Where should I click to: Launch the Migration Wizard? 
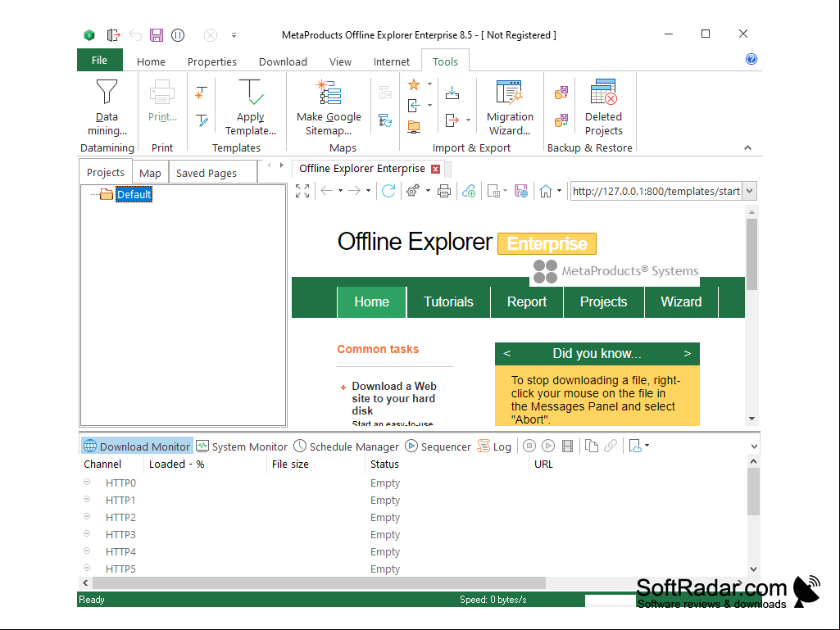click(510, 107)
